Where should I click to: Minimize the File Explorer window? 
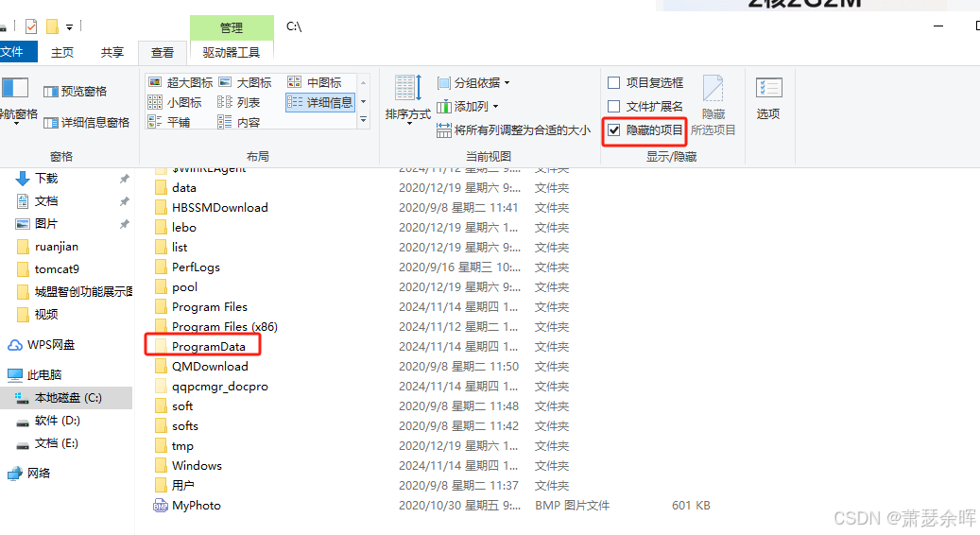pyautogui.click(x=937, y=26)
